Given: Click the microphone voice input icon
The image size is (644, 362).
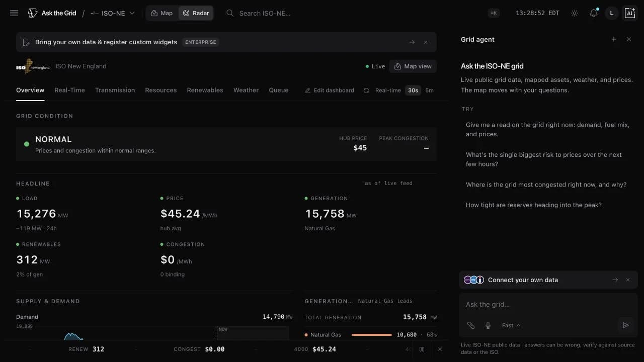Looking at the screenshot, I should pyautogui.click(x=488, y=325).
